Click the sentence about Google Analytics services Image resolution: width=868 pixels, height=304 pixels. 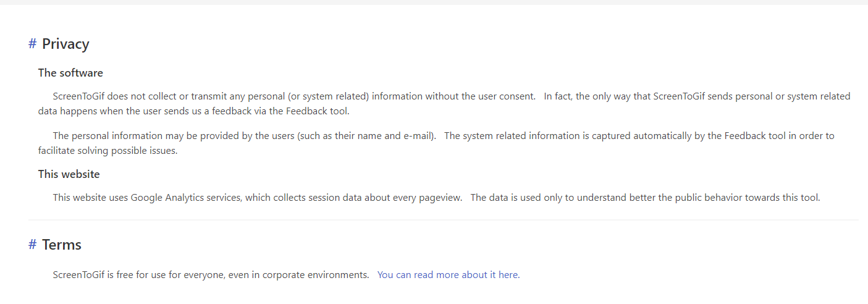(x=258, y=198)
